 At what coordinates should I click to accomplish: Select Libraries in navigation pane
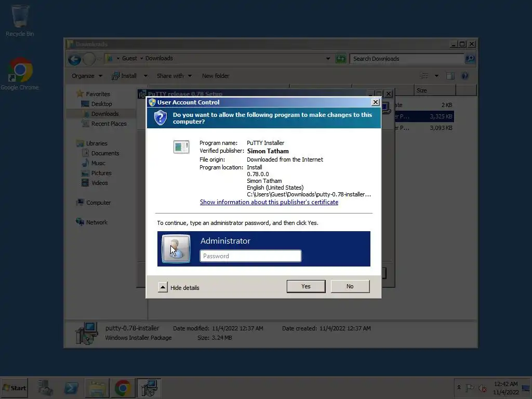96,143
